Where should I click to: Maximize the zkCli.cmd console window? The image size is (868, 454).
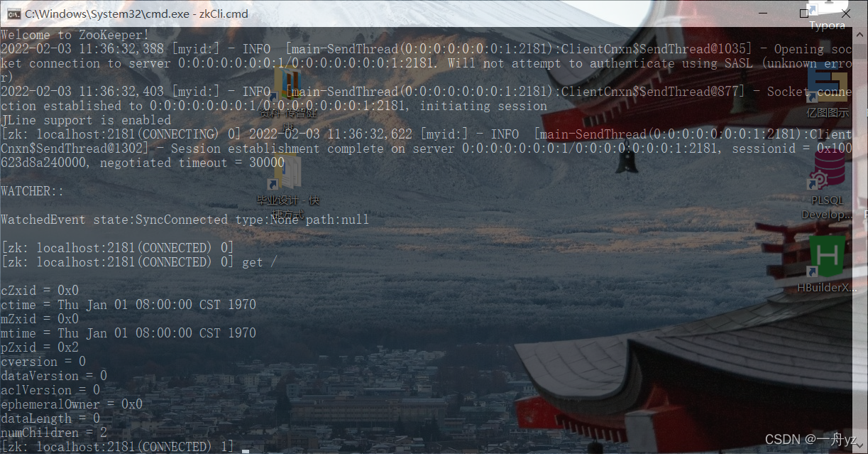point(803,13)
